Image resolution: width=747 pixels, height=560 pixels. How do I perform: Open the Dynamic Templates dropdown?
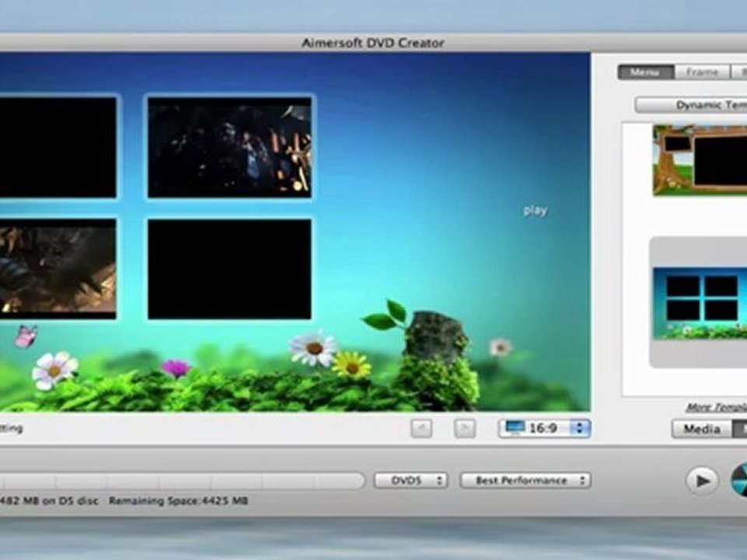(x=691, y=105)
